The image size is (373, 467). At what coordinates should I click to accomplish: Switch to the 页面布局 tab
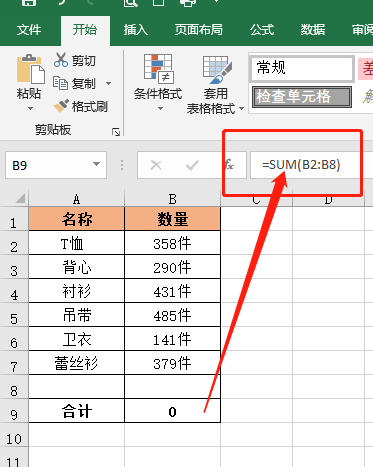pyautogui.click(x=199, y=30)
